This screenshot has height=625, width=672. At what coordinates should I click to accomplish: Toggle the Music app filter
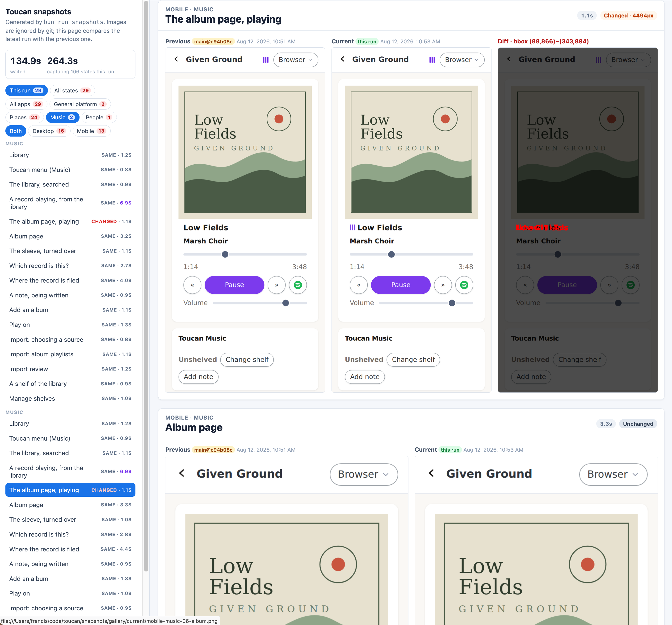click(63, 117)
